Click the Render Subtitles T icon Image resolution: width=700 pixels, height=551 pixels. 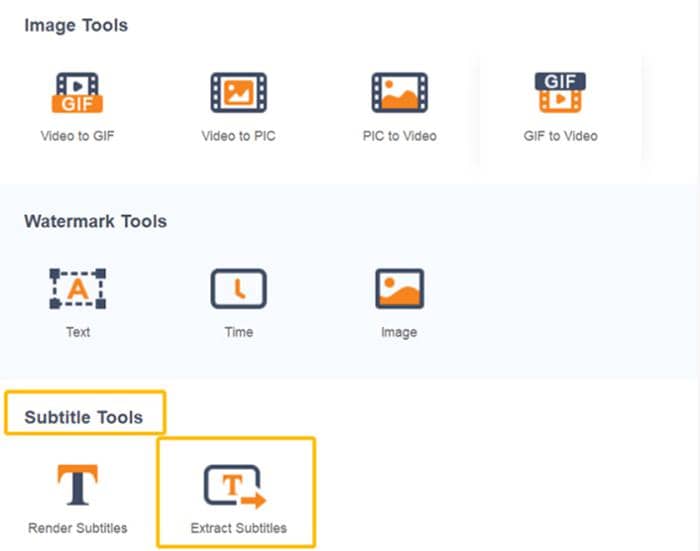point(77,486)
